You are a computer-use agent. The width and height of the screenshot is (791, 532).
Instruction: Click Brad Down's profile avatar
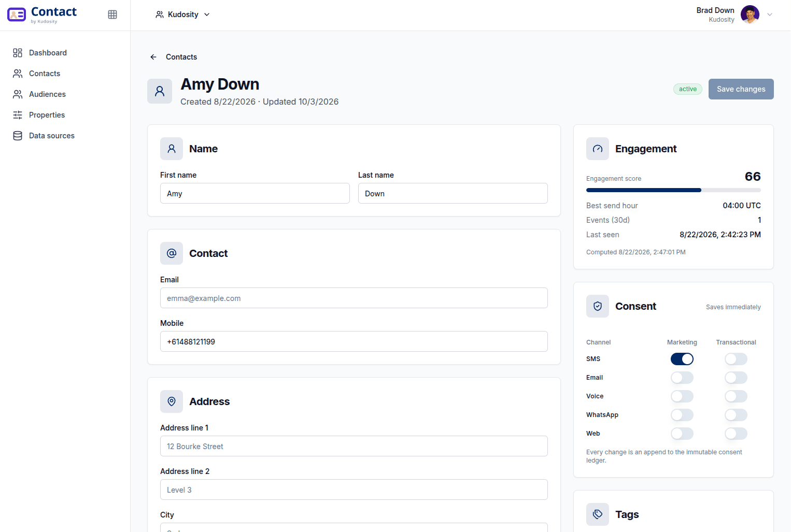pyautogui.click(x=750, y=15)
